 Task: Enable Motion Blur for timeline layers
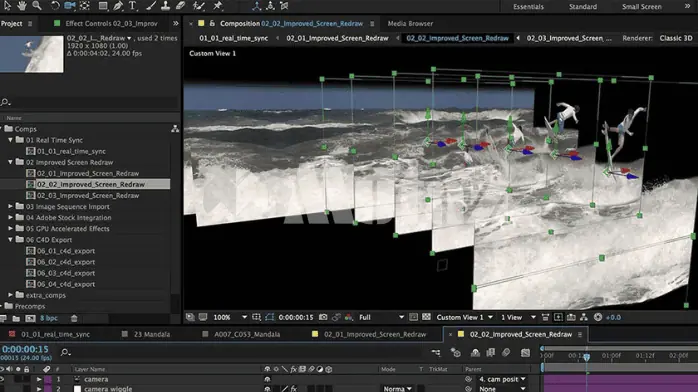[506, 353]
